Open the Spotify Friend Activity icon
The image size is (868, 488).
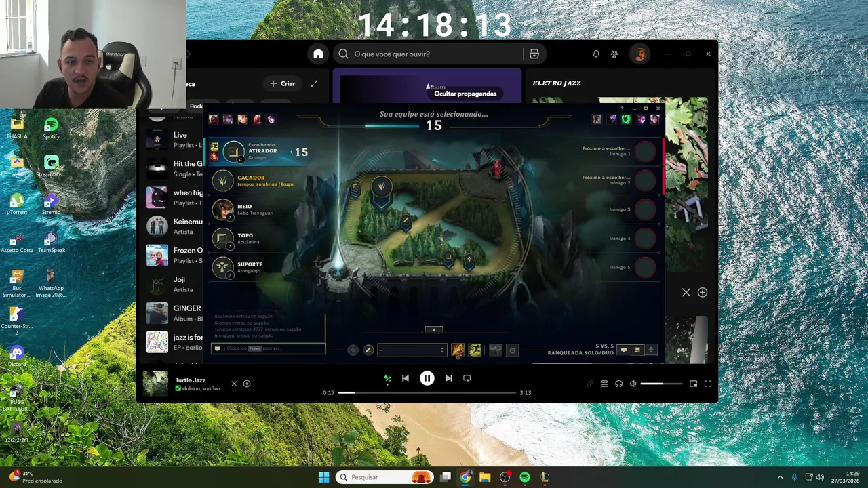tap(614, 54)
